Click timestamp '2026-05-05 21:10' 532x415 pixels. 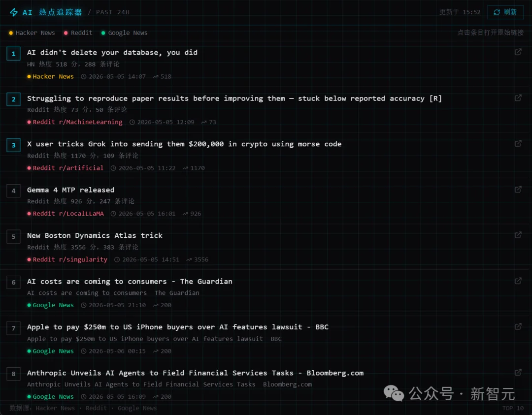pos(113,305)
